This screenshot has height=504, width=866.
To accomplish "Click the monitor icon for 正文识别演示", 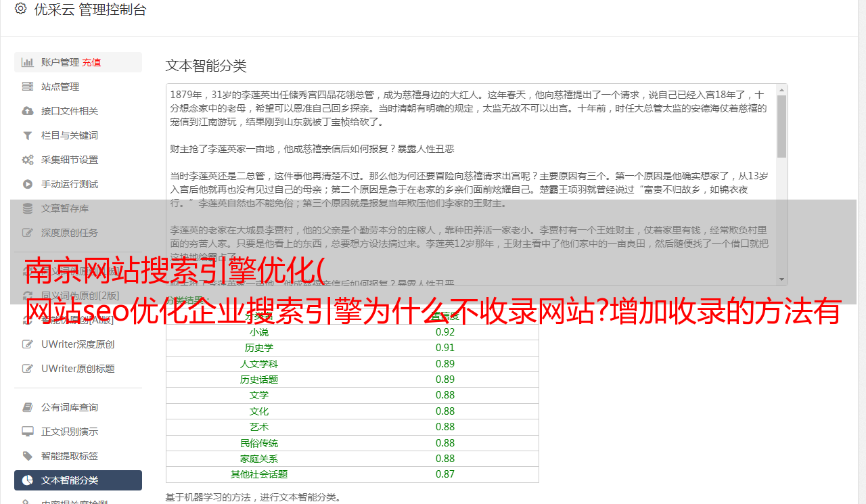I will 28,432.
